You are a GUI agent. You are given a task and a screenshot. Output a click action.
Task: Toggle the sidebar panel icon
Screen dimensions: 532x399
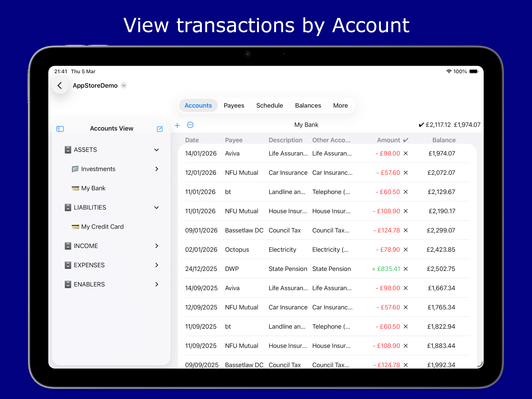coord(60,129)
